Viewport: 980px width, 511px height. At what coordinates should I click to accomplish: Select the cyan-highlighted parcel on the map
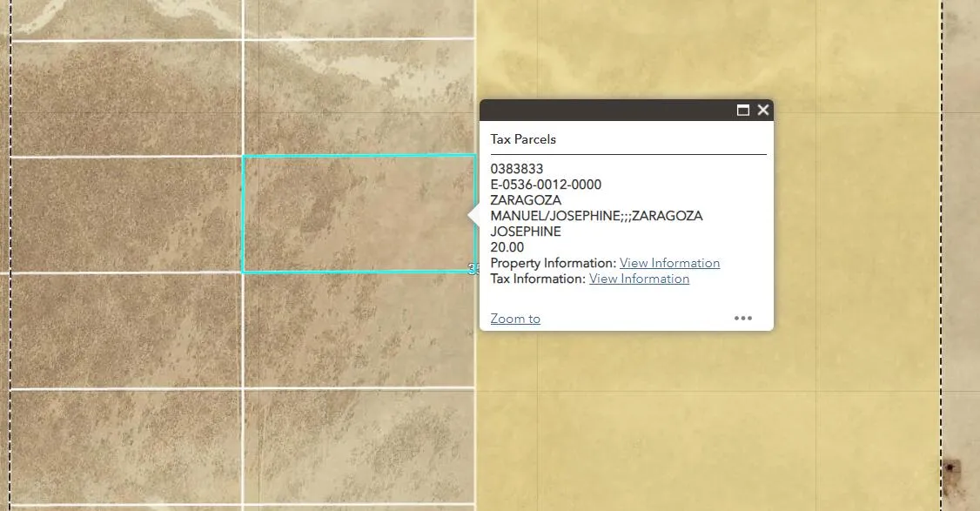[357, 214]
